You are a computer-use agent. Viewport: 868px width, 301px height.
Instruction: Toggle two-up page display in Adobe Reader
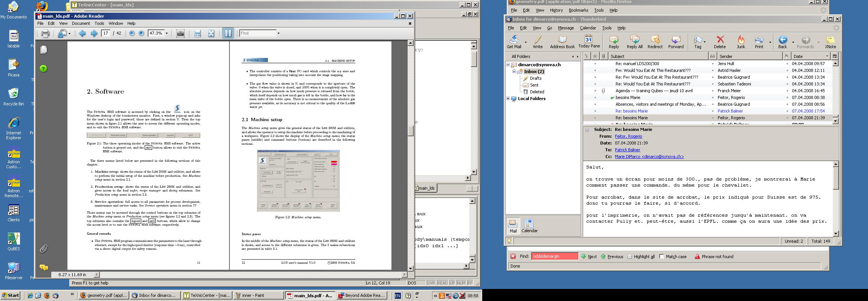228,33
